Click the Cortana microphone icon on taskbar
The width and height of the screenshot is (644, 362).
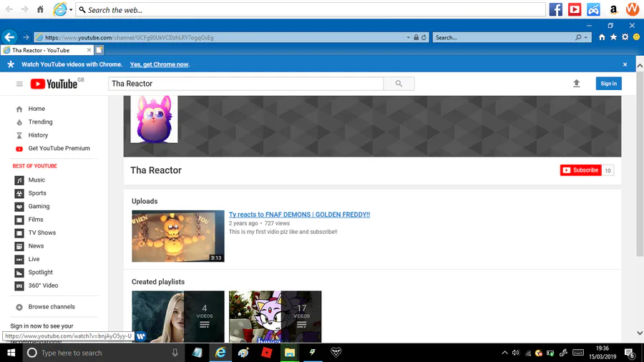pyautogui.click(x=175, y=353)
